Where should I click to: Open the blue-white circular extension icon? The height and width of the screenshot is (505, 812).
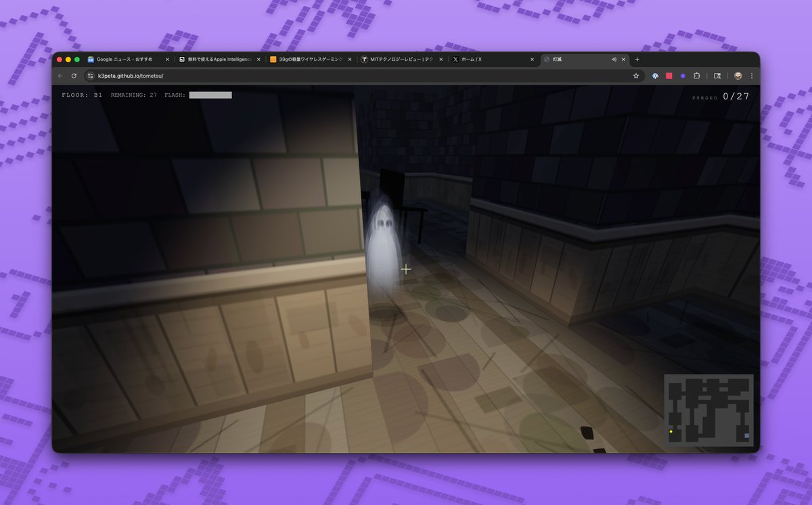(x=656, y=76)
